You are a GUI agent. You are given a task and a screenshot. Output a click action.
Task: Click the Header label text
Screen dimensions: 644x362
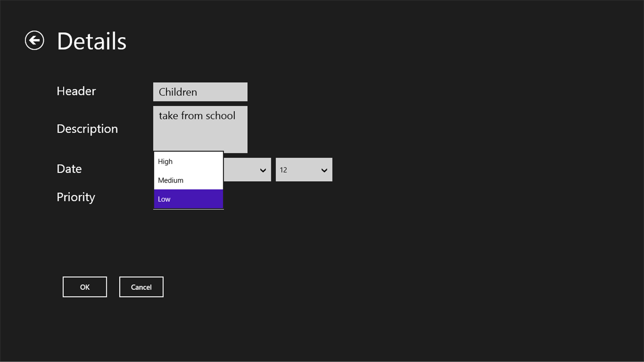coord(76,91)
